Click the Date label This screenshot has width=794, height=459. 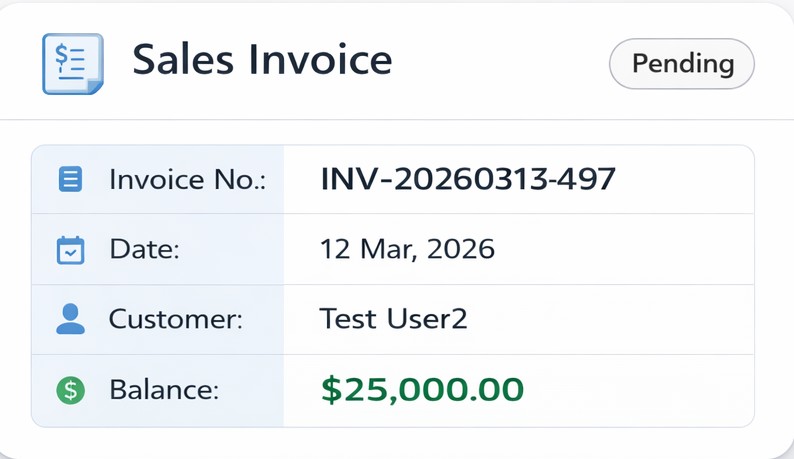pyautogui.click(x=144, y=249)
